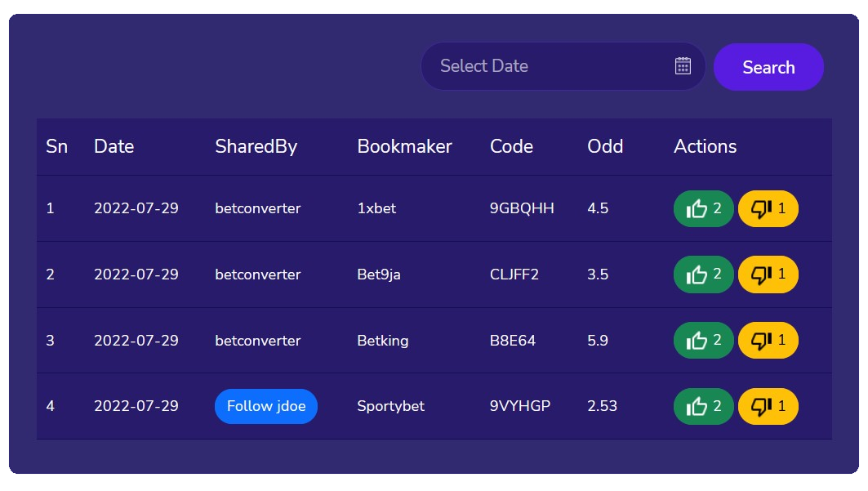Upvote the Betking code B8E64
The image size is (868, 491).
tap(703, 341)
